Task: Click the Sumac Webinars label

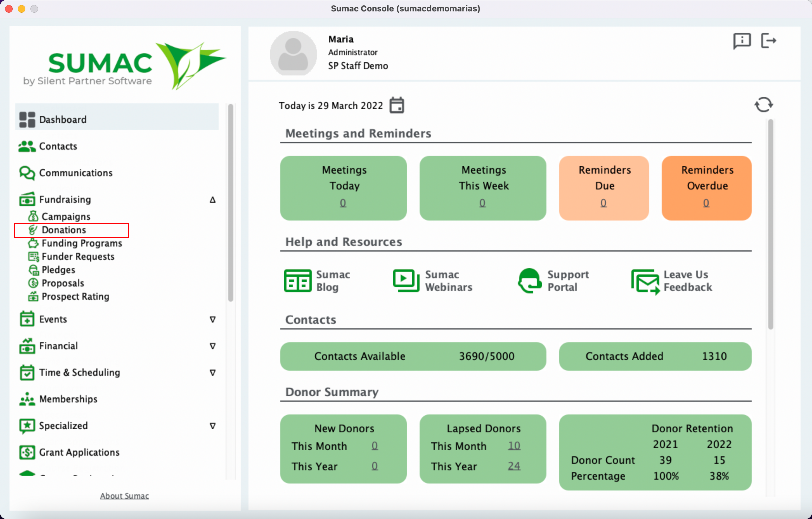Action: click(x=448, y=281)
